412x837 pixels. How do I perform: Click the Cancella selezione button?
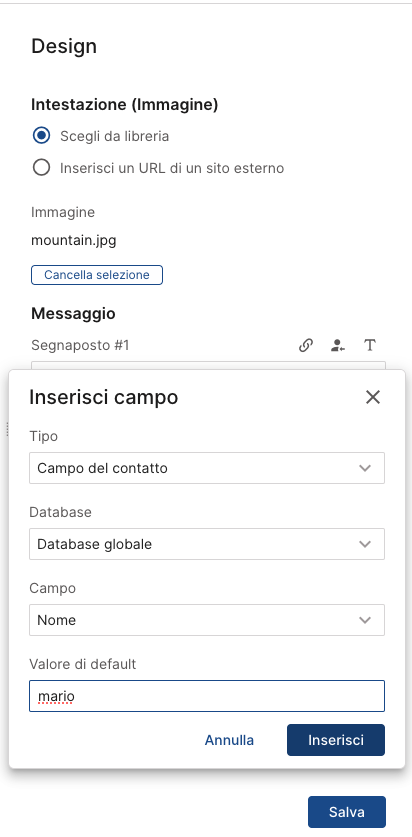coord(97,275)
